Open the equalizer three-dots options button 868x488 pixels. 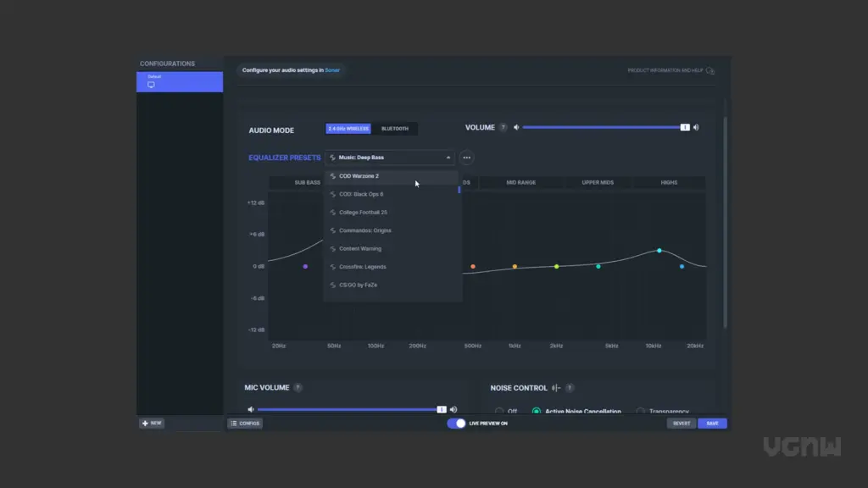click(466, 158)
